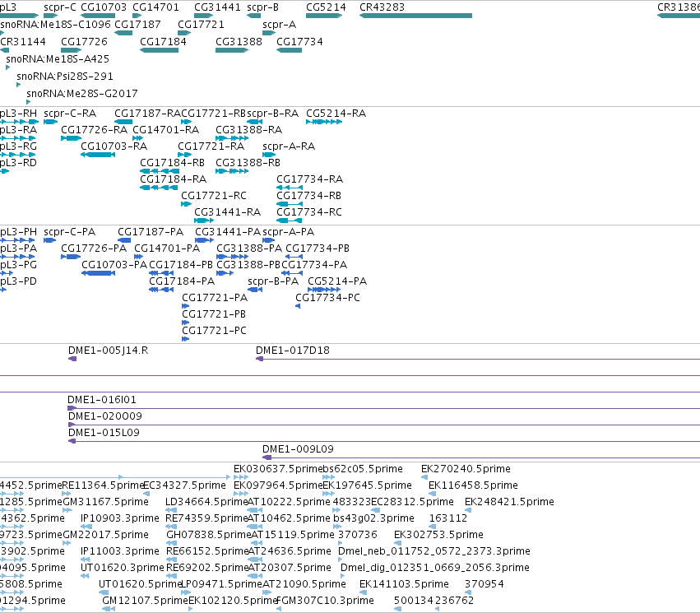Viewport: 700px width, 613px height.
Task: Select transcript CG31441-RA
Action: (204, 221)
